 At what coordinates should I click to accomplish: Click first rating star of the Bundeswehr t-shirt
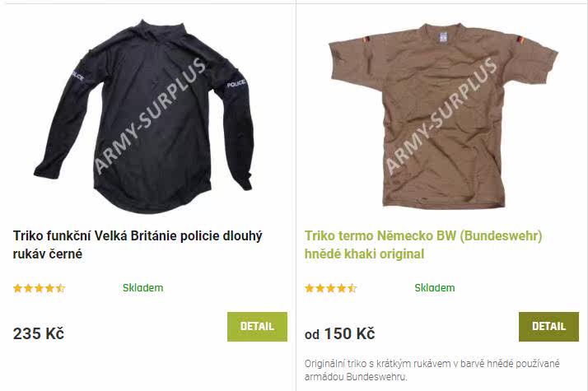click(310, 288)
